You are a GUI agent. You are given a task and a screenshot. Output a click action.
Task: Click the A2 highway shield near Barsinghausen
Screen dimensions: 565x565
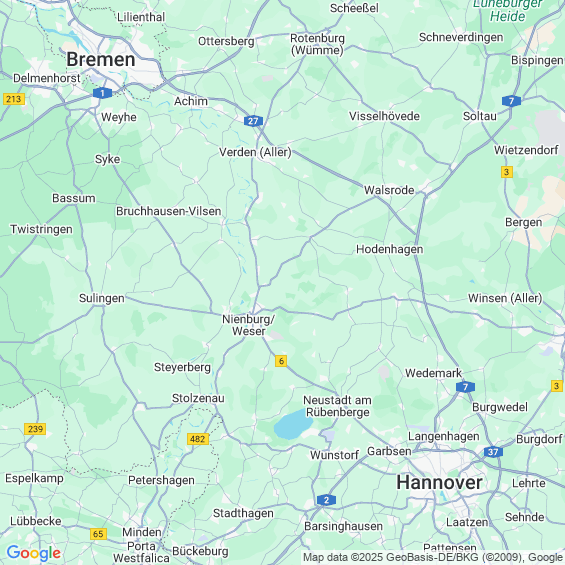(326, 500)
